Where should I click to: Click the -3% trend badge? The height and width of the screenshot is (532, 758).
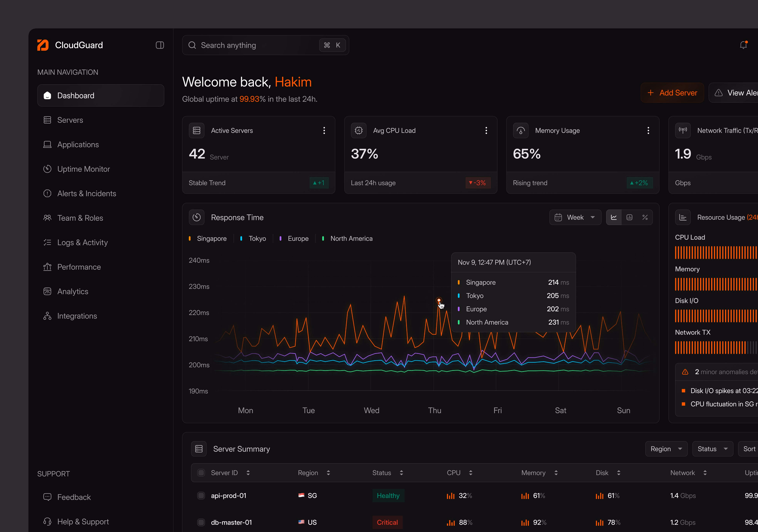tap(478, 183)
